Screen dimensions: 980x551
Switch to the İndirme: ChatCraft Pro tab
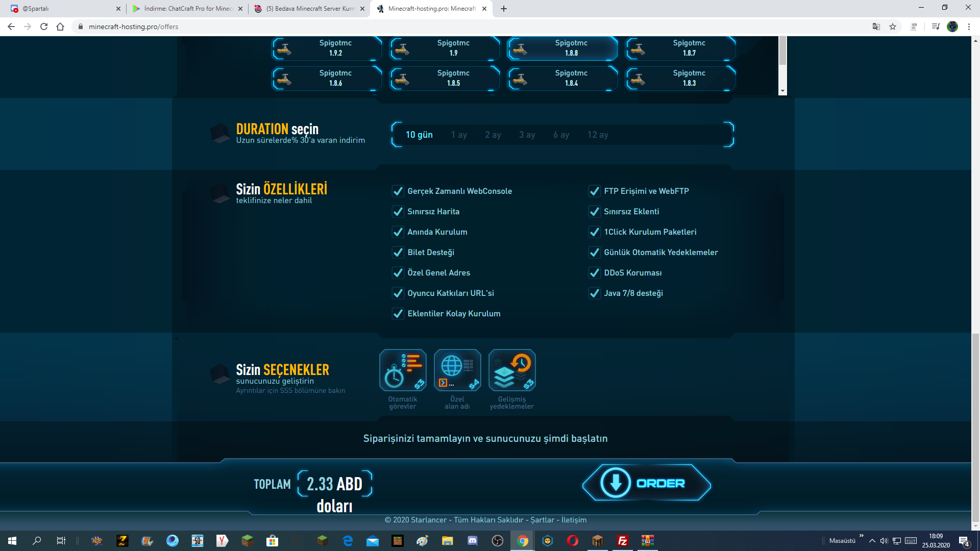[186, 9]
